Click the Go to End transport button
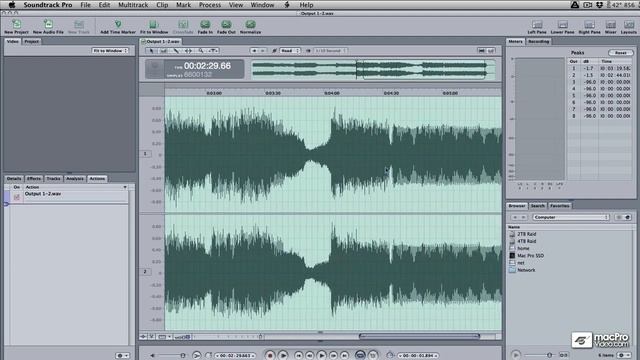 pos(344,356)
